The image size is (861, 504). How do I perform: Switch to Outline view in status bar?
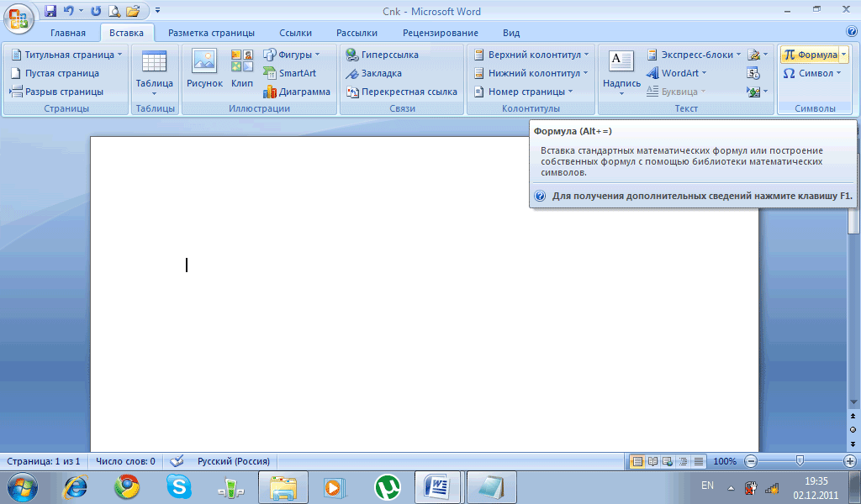click(x=683, y=461)
